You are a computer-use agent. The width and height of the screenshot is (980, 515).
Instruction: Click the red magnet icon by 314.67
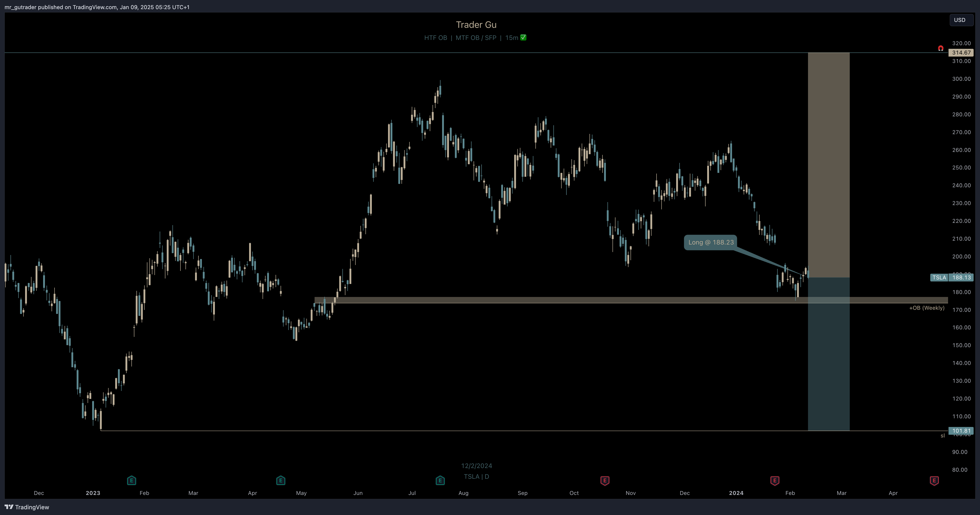[x=941, y=48]
